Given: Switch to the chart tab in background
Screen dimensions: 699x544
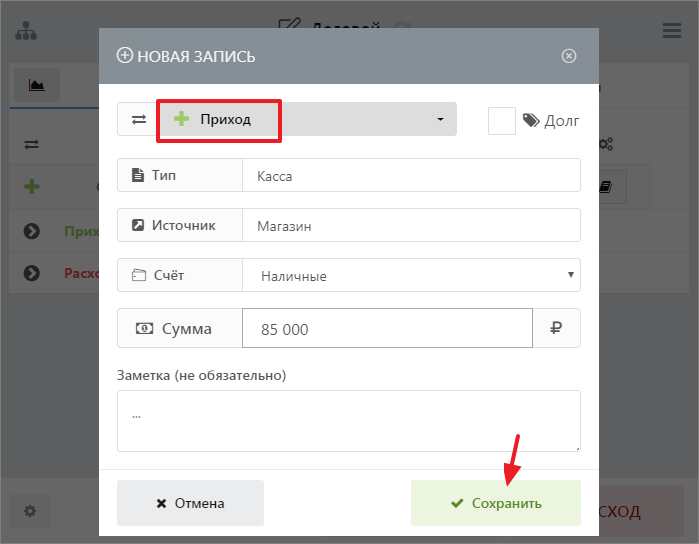Looking at the screenshot, I should (37, 85).
